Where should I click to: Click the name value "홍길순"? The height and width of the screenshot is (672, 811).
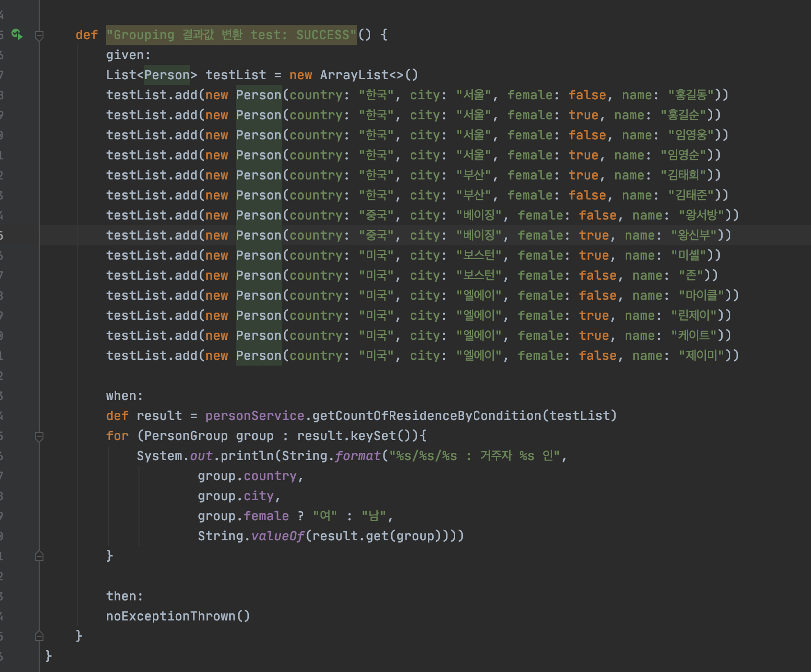683,115
